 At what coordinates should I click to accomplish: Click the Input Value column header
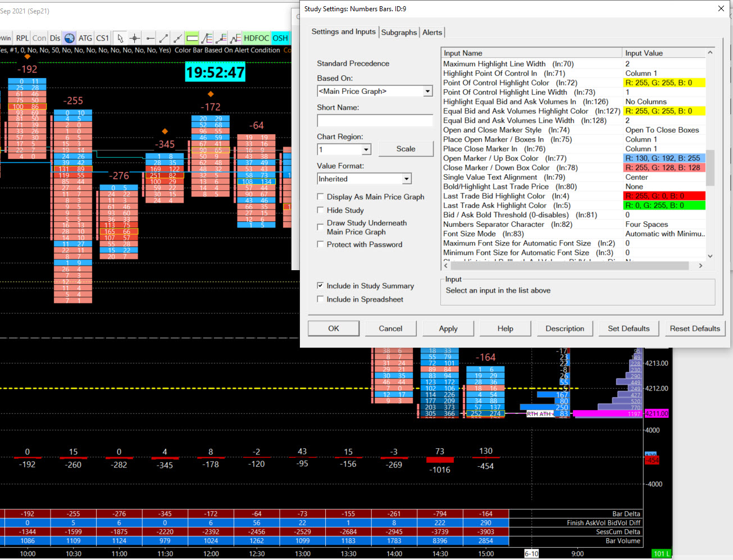click(664, 53)
